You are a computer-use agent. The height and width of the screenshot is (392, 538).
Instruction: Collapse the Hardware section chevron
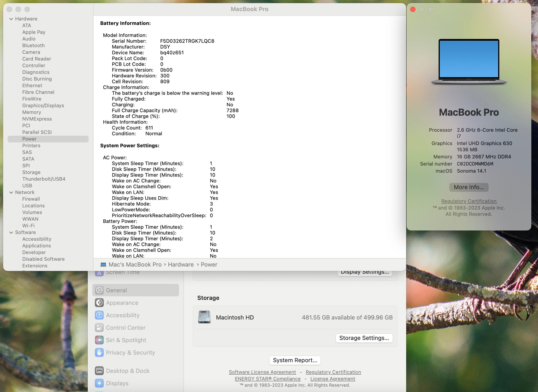coord(11,19)
